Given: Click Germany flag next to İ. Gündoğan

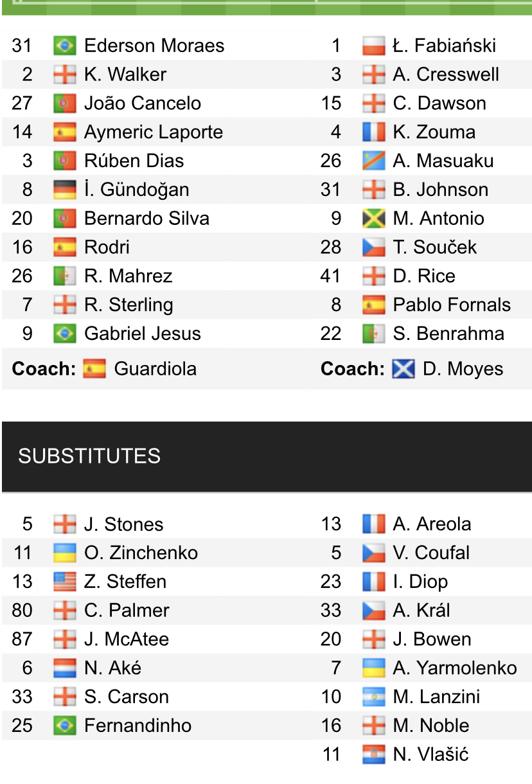Looking at the screenshot, I should (64, 190).
